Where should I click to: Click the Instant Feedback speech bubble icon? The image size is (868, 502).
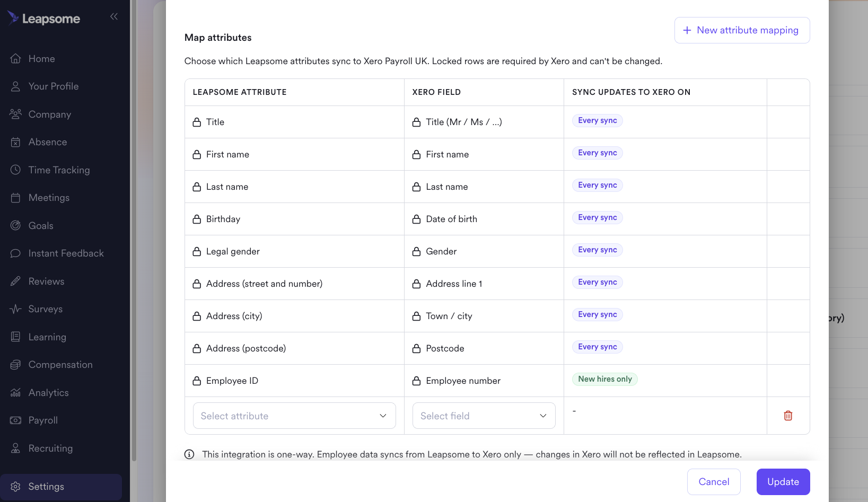click(15, 253)
